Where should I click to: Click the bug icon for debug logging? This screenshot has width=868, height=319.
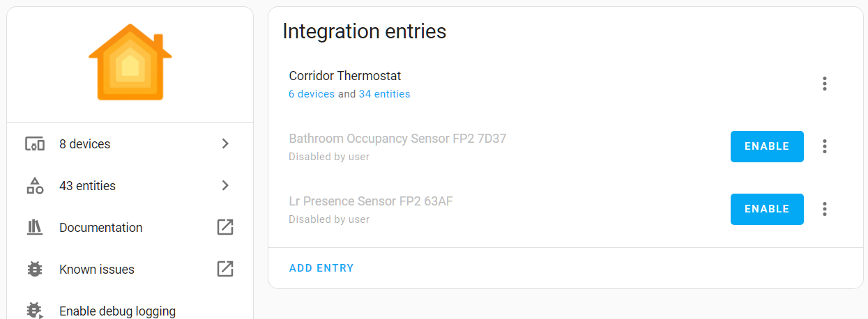(x=35, y=311)
